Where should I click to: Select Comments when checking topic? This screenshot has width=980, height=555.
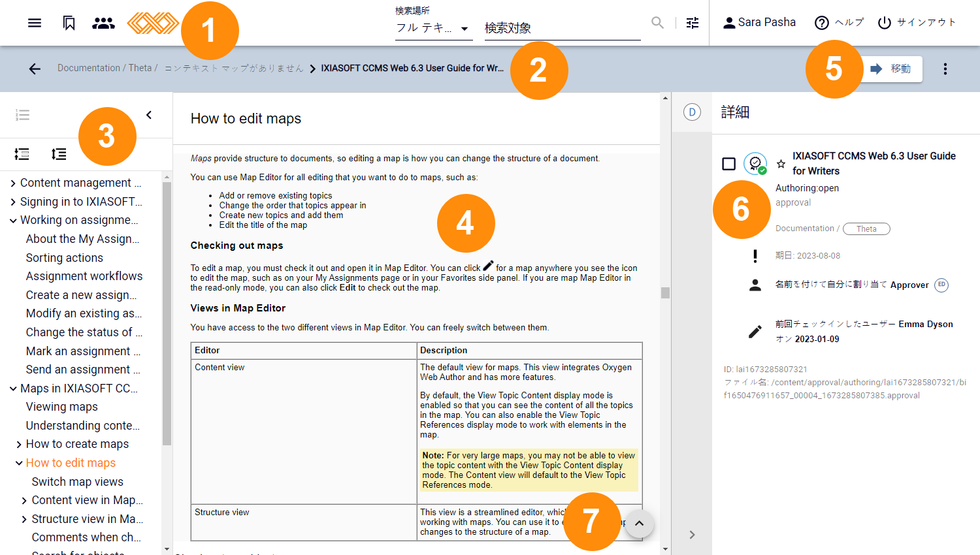coord(86,537)
